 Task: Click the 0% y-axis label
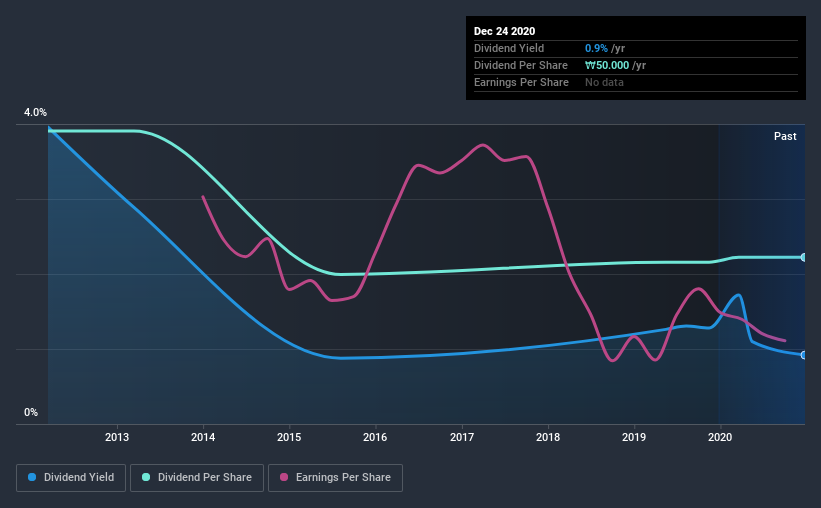point(31,413)
